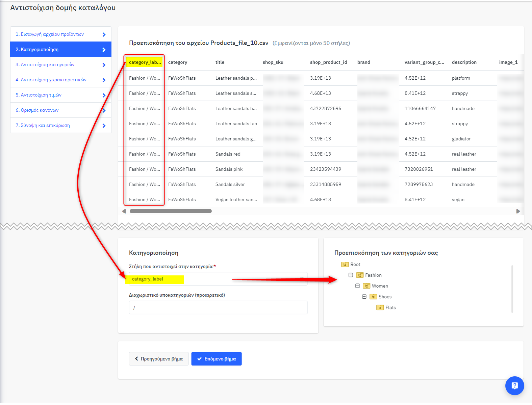
Task: Click the Flats folder icon
Action: (380, 308)
